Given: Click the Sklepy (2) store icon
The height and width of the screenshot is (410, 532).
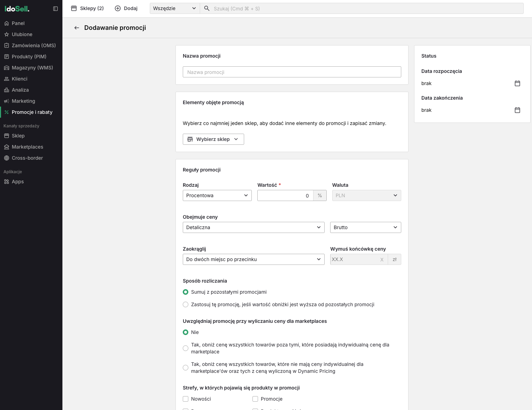Looking at the screenshot, I should [x=74, y=8].
